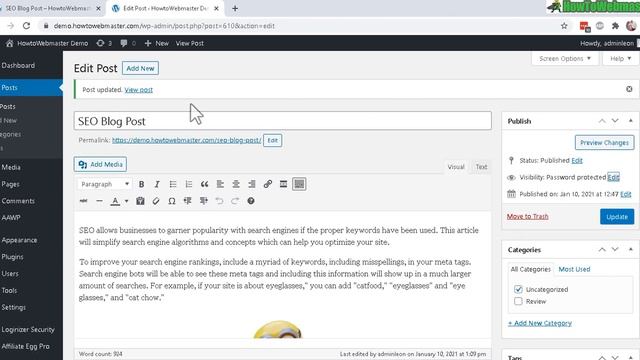Click Add New Category link
Viewport: 640px width, 360px height.
[x=540, y=323]
